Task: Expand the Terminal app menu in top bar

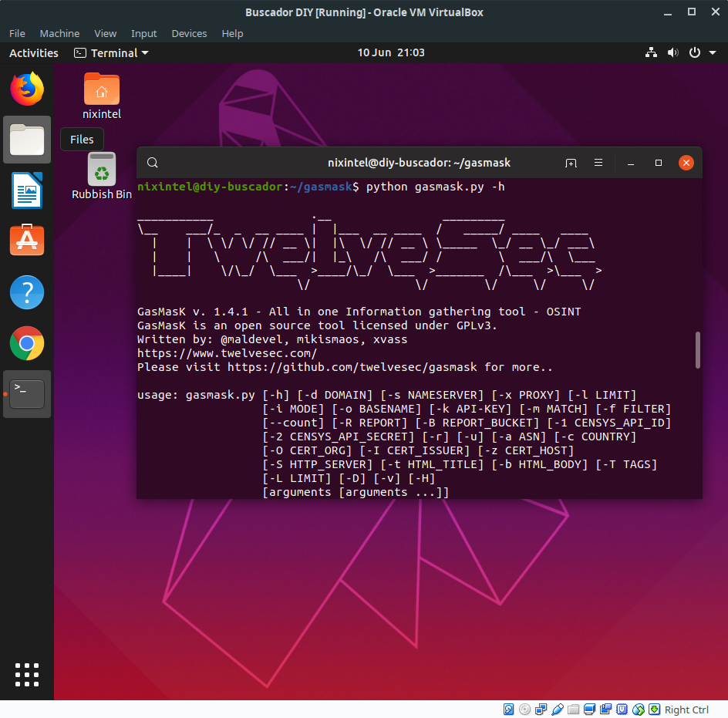Action: pyautogui.click(x=111, y=53)
